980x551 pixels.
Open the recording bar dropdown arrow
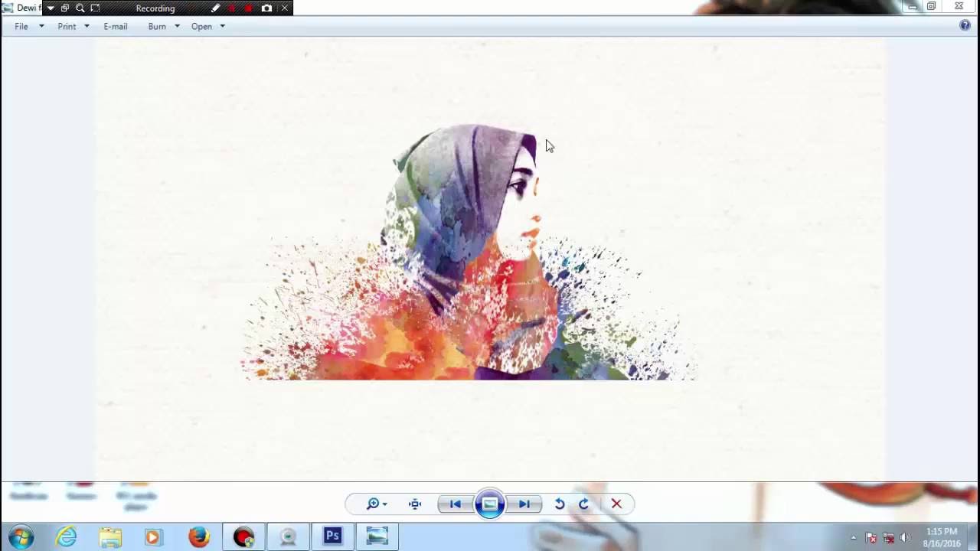[51, 8]
